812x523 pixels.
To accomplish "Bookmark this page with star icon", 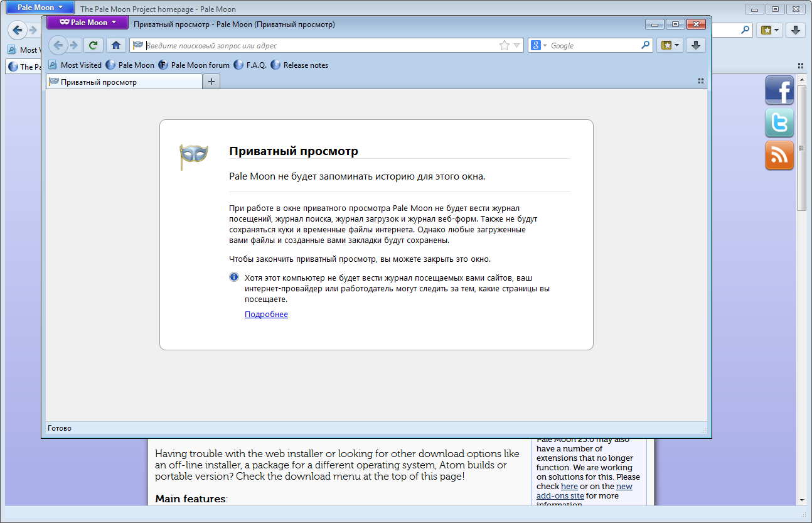I will click(504, 45).
